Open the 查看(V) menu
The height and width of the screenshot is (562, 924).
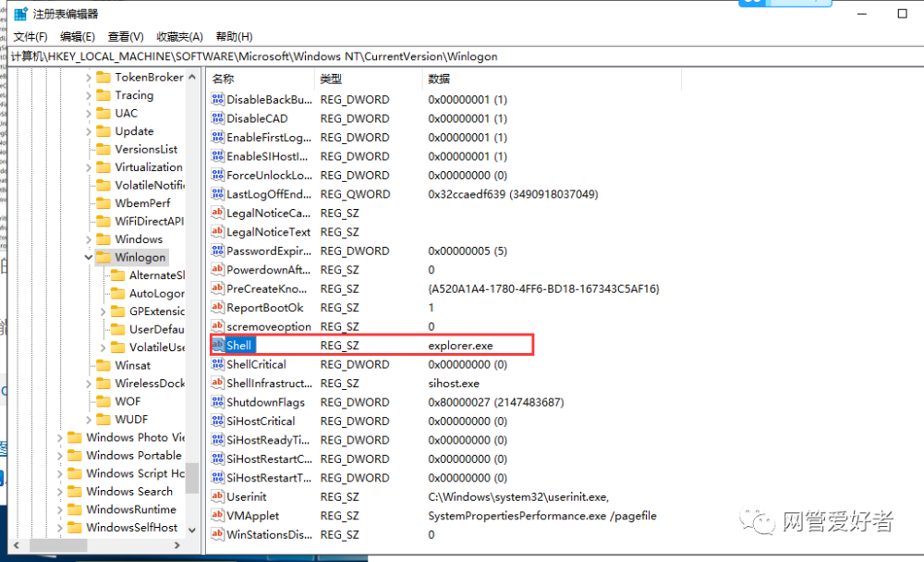pyautogui.click(x=126, y=37)
